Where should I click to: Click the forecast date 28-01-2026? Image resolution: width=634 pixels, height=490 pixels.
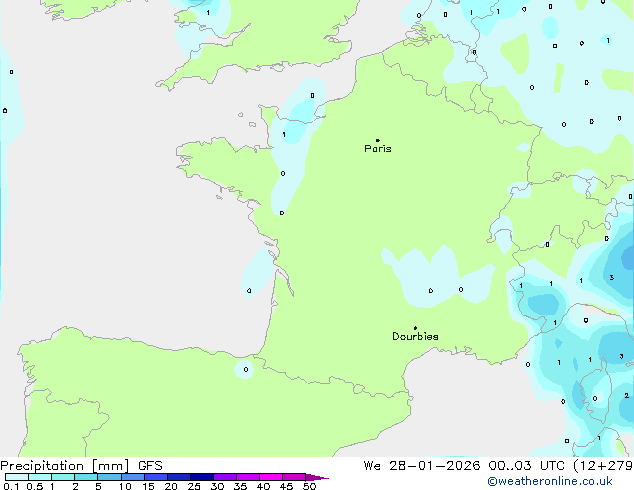[x=435, y=466]
